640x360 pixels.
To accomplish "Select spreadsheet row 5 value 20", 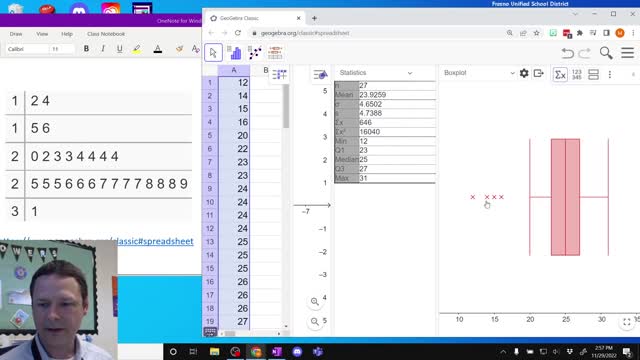I will coord(234,136).
